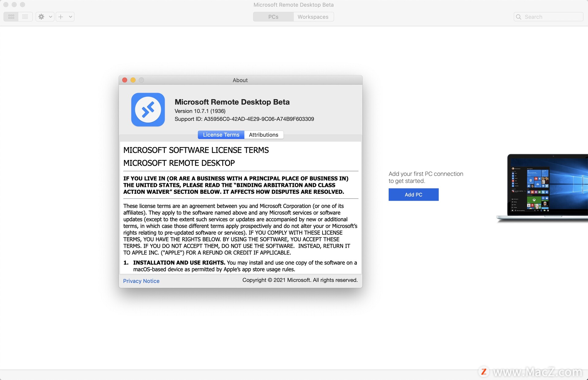588x380 pixels.
Task: Click the laptop illustration image
Action: 542,188
